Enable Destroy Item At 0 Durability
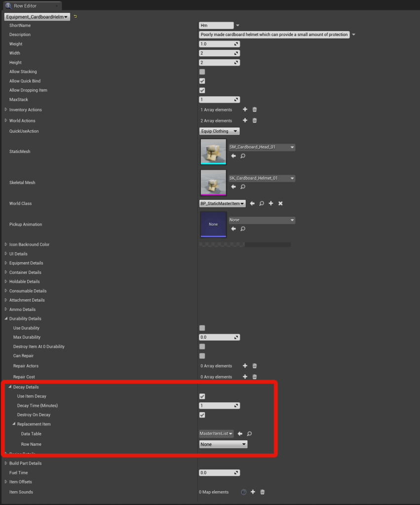The width and height of the screenshot is (420, 505). [202, 347]
